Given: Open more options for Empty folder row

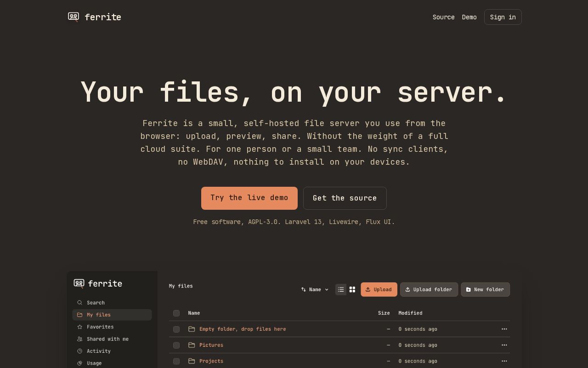Looking at the screenshot, I should [504, 329].
